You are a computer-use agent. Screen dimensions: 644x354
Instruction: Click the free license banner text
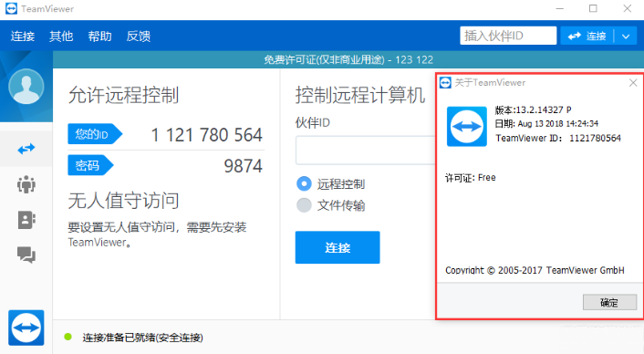click(348, 60)
